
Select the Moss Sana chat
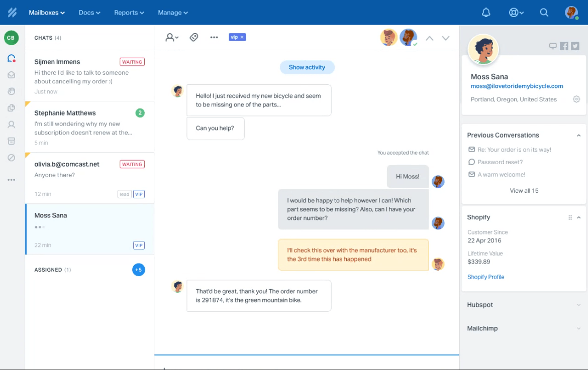pos(89,229)
